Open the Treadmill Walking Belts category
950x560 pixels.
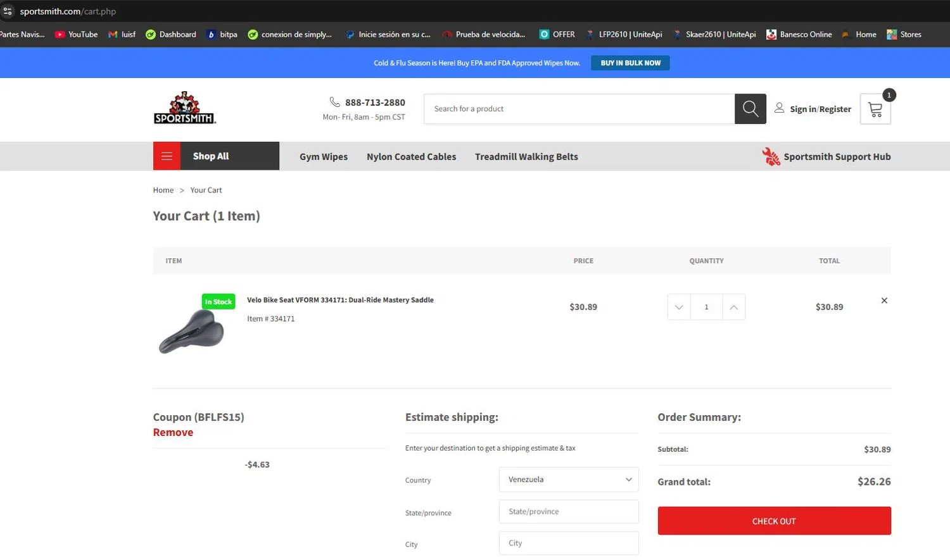click(526, 156)
